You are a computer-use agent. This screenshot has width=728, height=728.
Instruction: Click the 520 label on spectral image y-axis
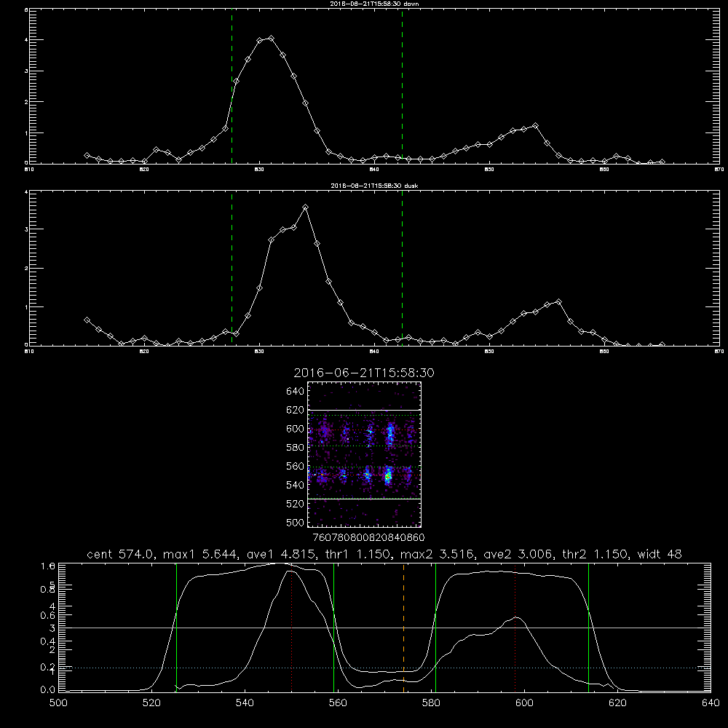tap(295, 504)
